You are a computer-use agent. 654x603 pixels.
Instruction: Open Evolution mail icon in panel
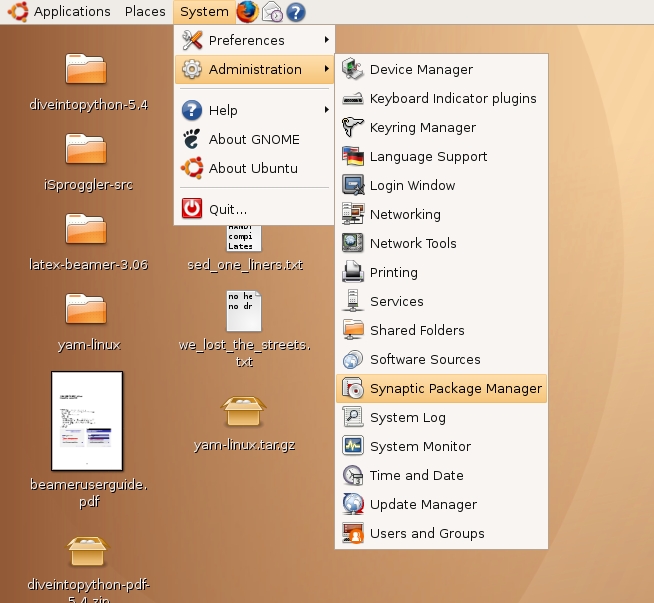pyautogui.click(x=272, y=11)
